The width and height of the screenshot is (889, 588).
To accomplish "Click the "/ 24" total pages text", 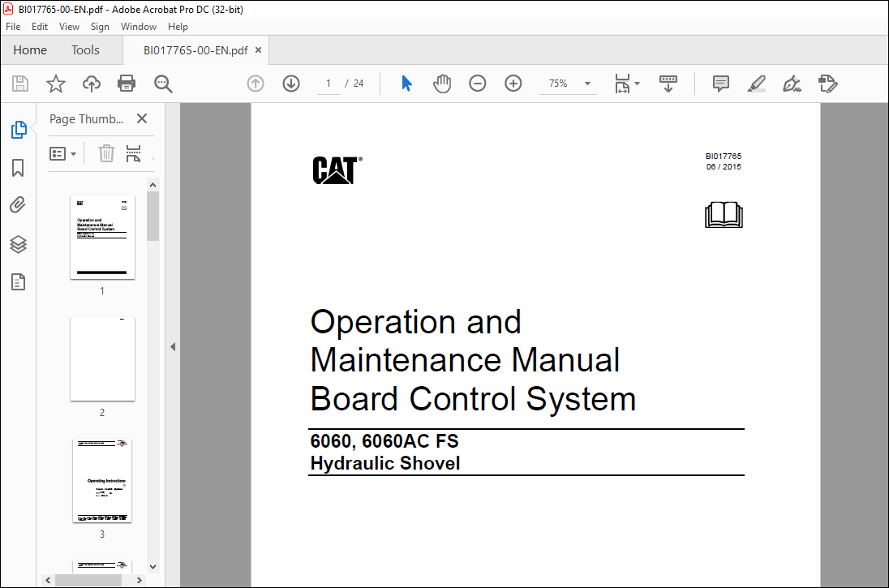I will pos(354,84).
